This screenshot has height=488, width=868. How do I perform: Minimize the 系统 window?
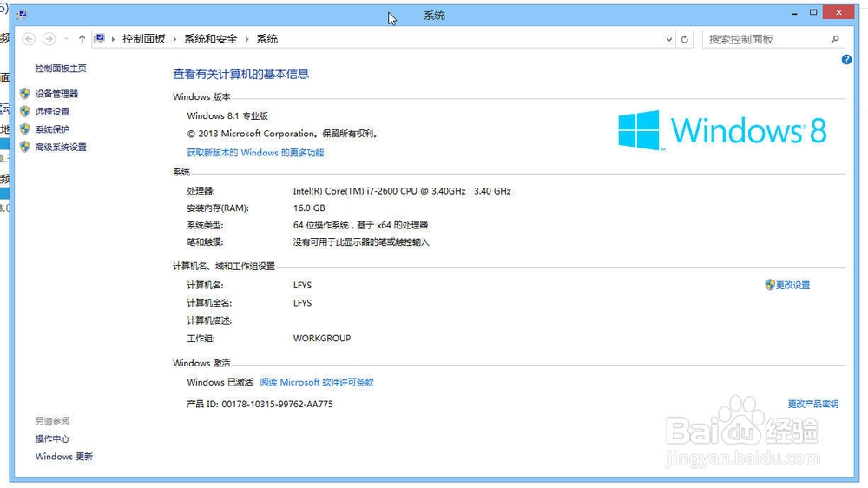[x=794, y=13]
